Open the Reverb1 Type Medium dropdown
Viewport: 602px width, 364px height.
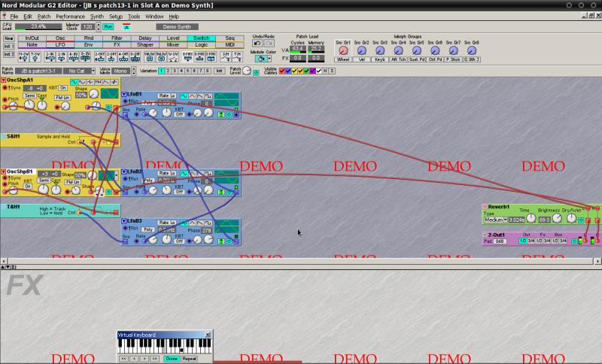tap(495, 220)
